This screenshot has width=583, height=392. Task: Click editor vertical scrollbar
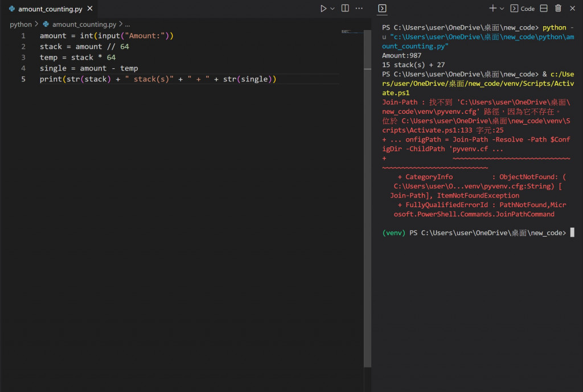click(x=367, y=199)
